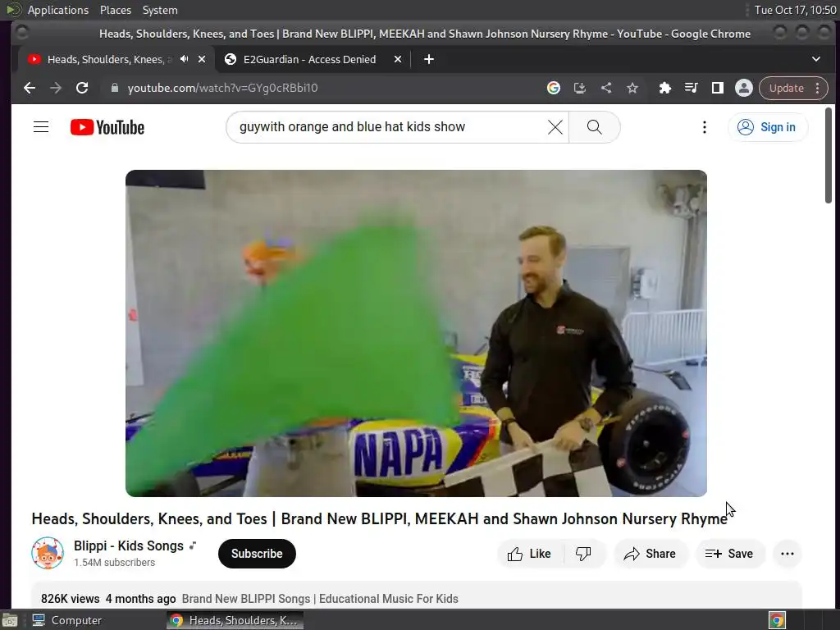Image resolution: width=840 pixels, height=630 pixels.
Task: Click the page vertical scrollbar
Action: point(829,155)
